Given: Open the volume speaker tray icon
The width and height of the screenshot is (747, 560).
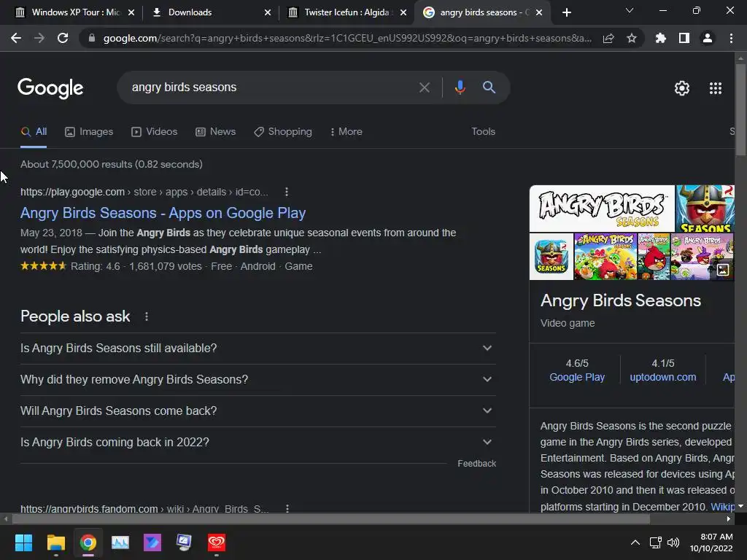Looking at the screenshot, I should [673, 542].
